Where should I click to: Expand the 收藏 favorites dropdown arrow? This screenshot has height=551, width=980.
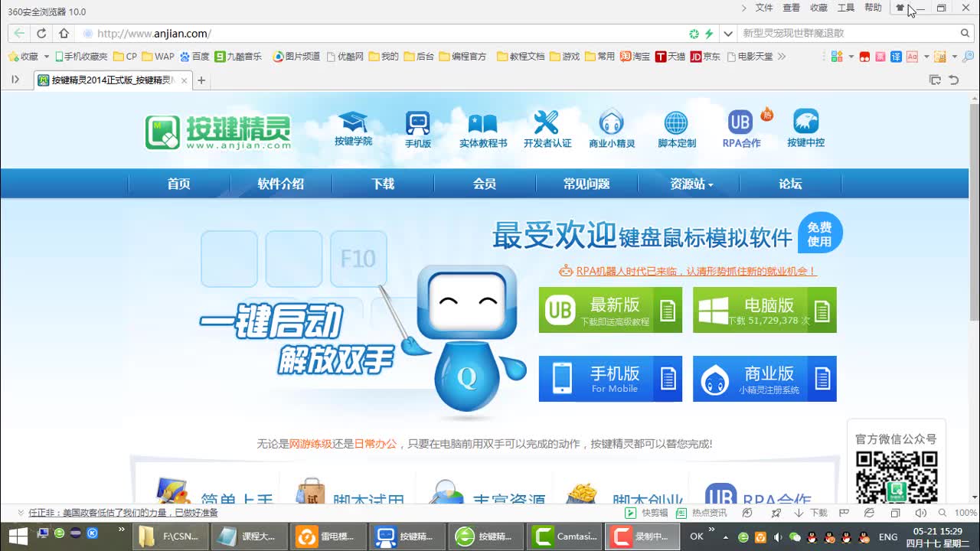point(46,57)
